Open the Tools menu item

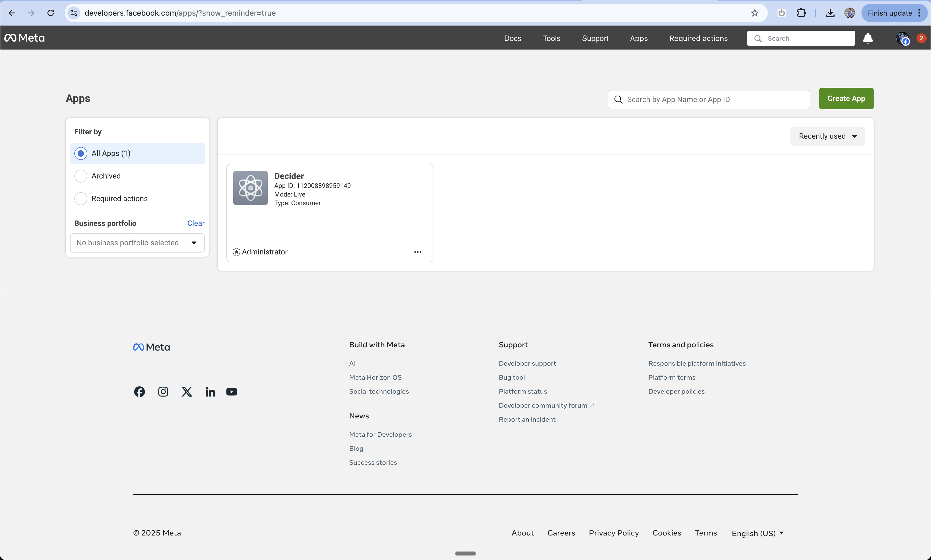point(551,38)
